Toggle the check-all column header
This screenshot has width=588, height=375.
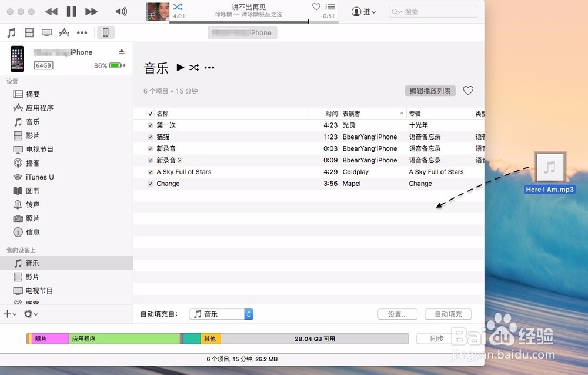pos(151,114)
